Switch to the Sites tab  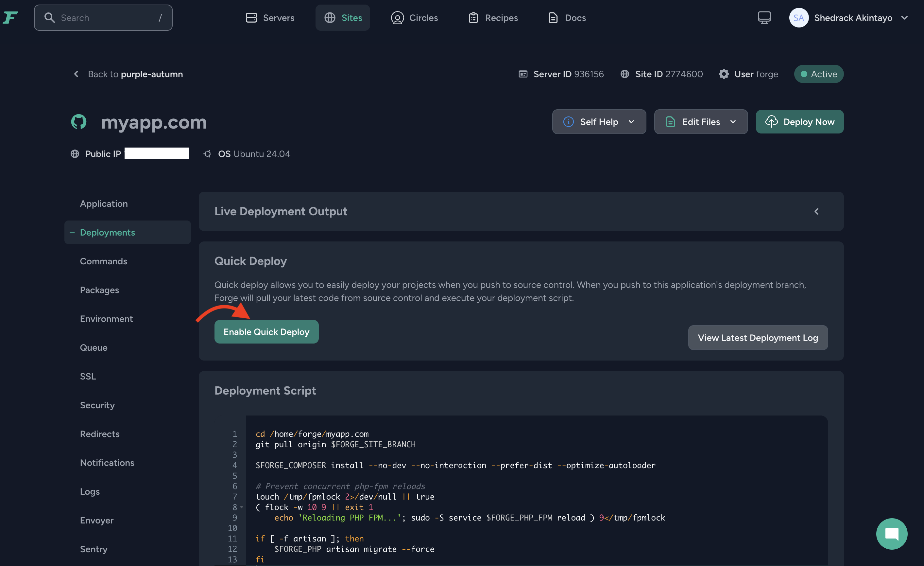342,17
